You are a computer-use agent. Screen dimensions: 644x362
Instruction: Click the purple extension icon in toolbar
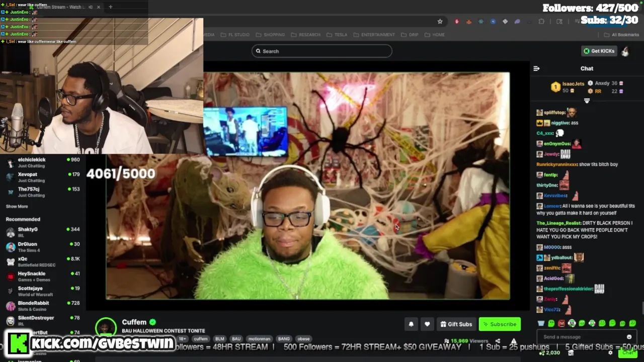517,22
